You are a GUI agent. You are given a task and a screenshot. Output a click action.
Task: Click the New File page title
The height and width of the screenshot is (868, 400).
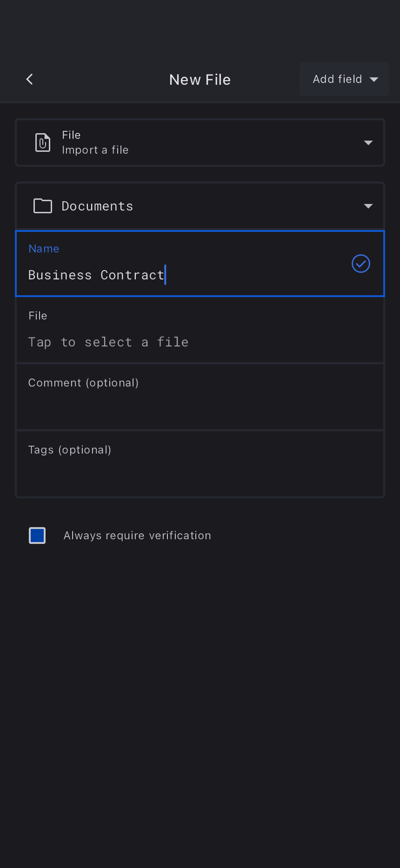(200, 80)
